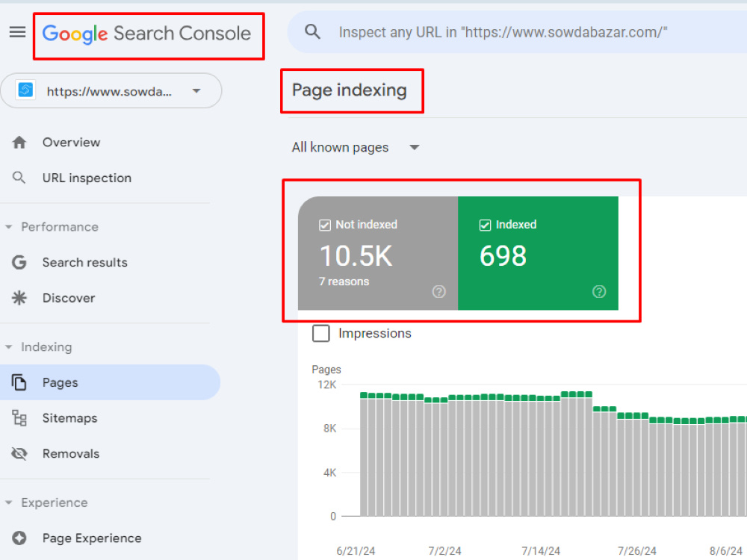The image size is (747, 560).
Task: Click the search magnifier icon in URL bar
Action: click(312, 32)
